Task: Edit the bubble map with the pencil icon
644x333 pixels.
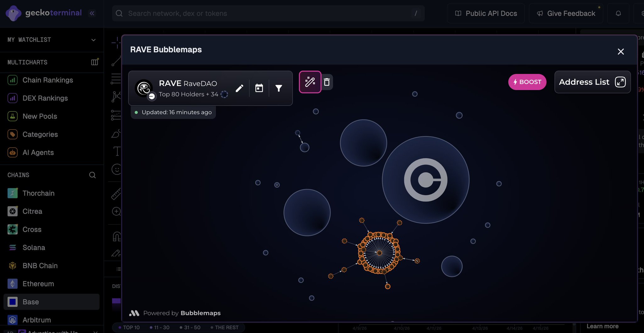Action: 239,88
